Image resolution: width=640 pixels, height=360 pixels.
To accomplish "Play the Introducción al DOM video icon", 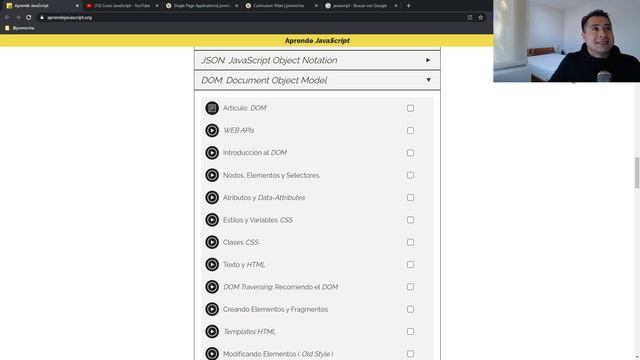I will 212,153.
